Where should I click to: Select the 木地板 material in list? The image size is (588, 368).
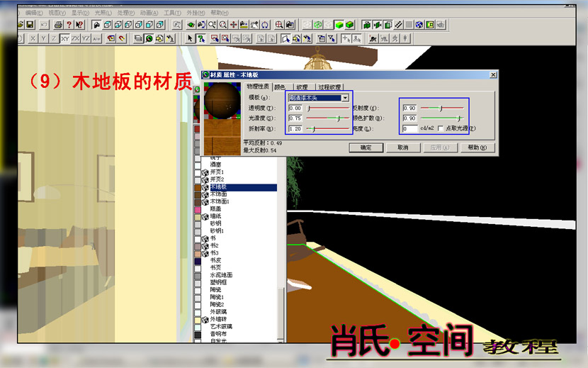click(243, 187)
